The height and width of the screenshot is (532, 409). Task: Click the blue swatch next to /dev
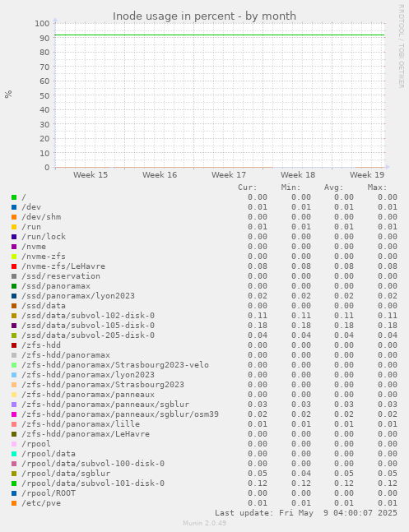point(14,207)
